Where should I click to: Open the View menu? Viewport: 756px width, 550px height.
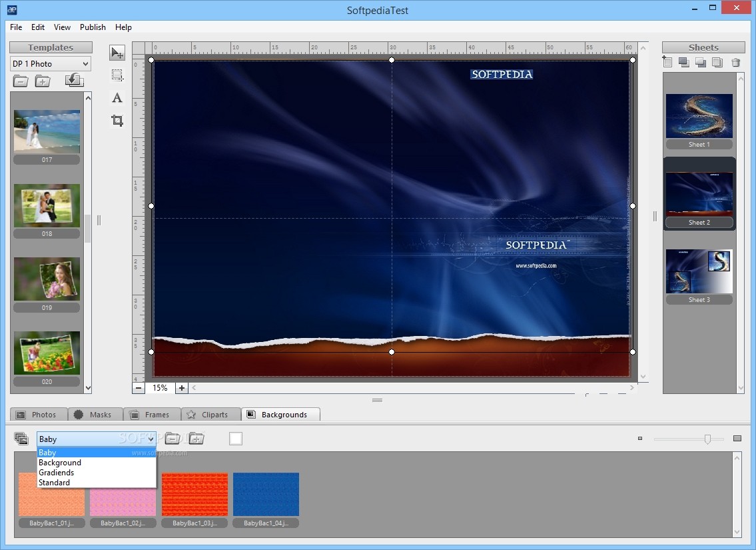pos(62,27)
